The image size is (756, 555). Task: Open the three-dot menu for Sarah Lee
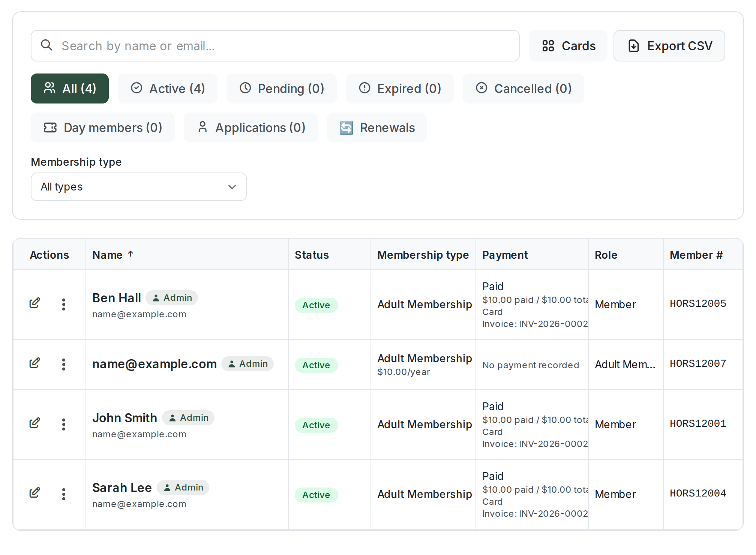64,494
